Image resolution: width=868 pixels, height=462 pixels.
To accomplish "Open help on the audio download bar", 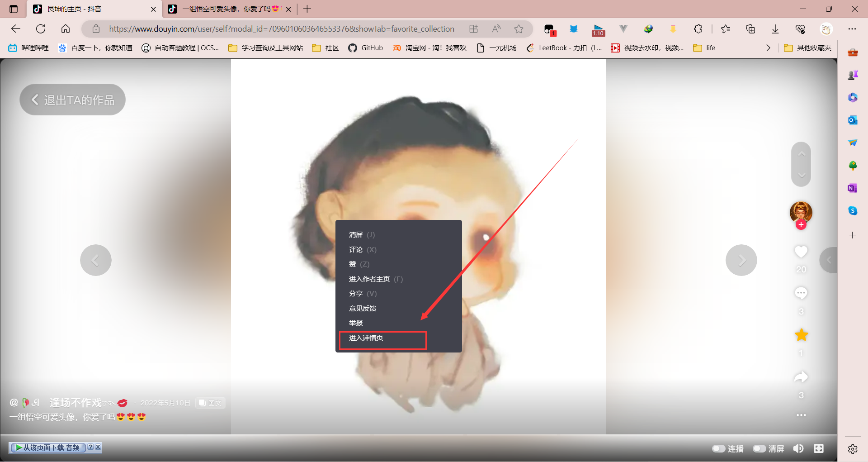I will point(90,447).
